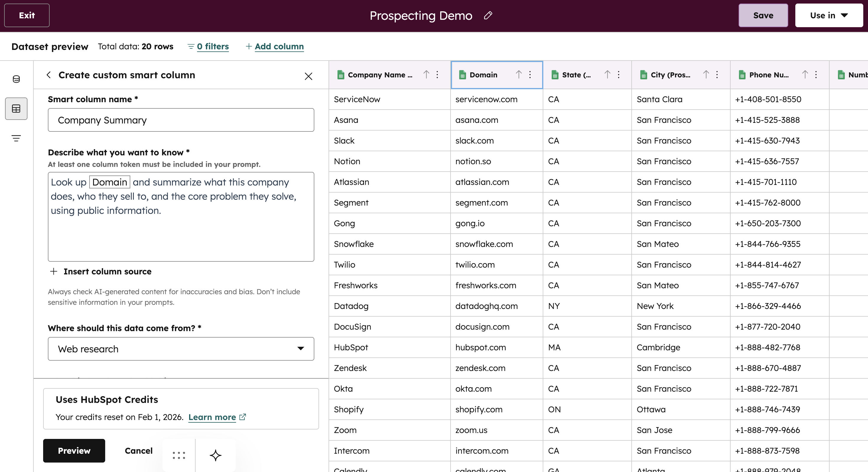Click the drag handle dots near Cancel
Viewport: 868px width, 472px height.
[178, 455]
